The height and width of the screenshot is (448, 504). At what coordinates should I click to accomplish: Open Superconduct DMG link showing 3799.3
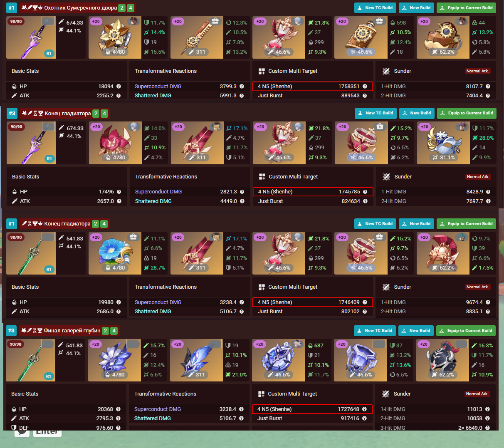click(x=158, y=87)
